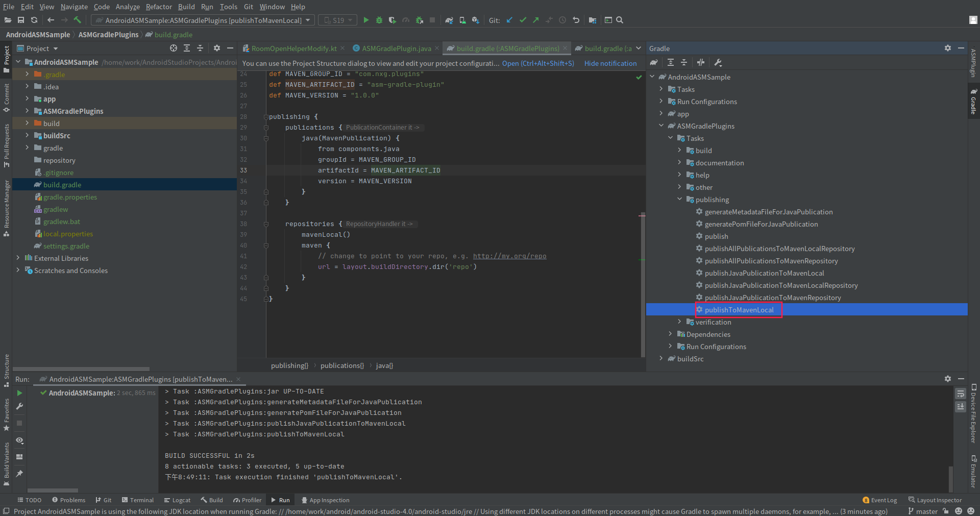Click Reload All Gradle Projects elephant icon
Viewport: 980px width, 516px height.
654,62
